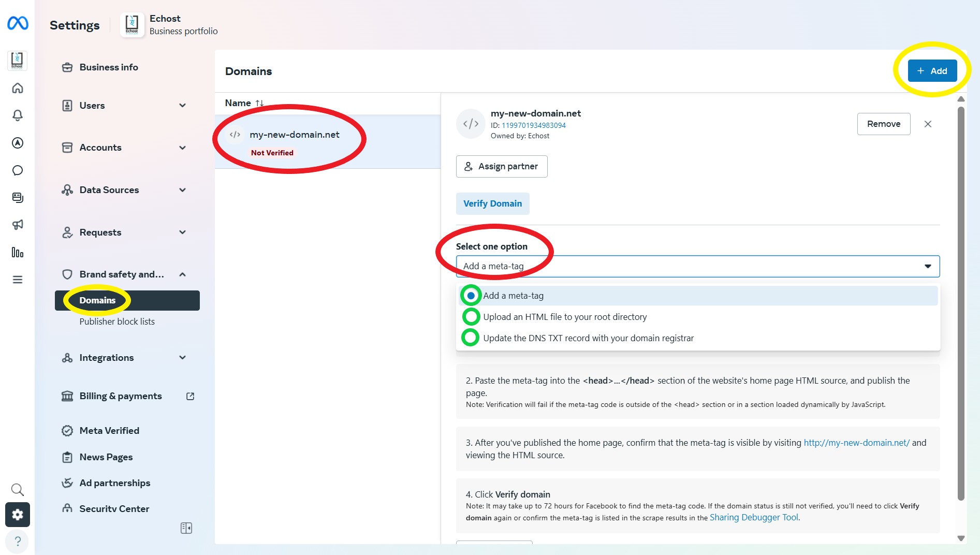
Task: Click the Echost logo thumbnail in header
Action: pos(132,25)
